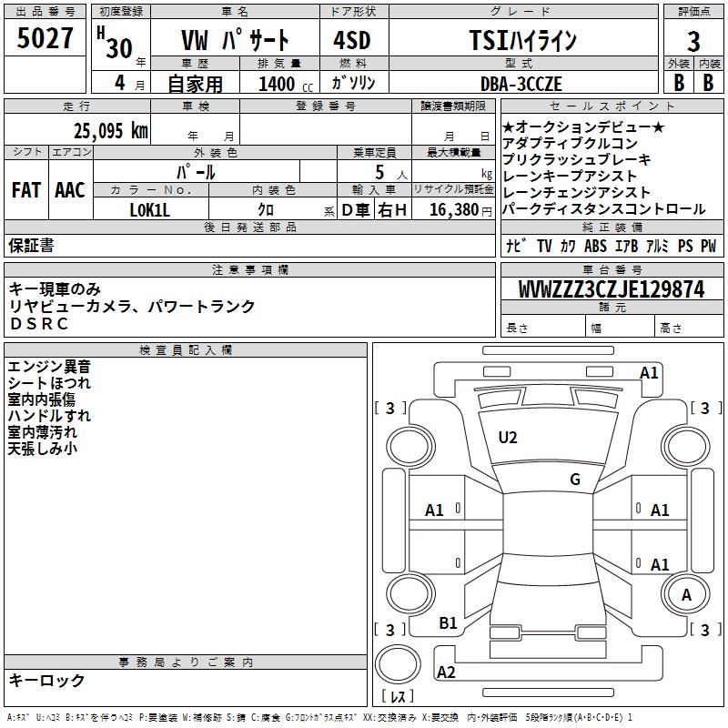This screenshot has height=728, width=728.
Task: Select the registration year H30
Action: (115, 43)
